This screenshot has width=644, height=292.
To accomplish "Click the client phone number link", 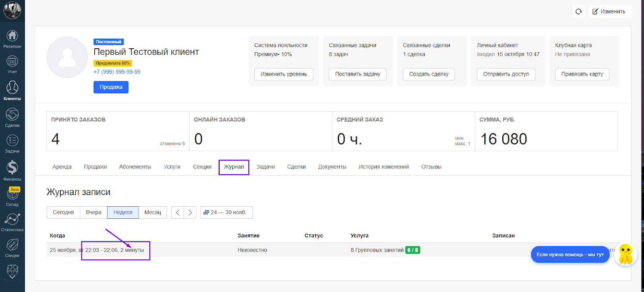I will coord(117,72).
